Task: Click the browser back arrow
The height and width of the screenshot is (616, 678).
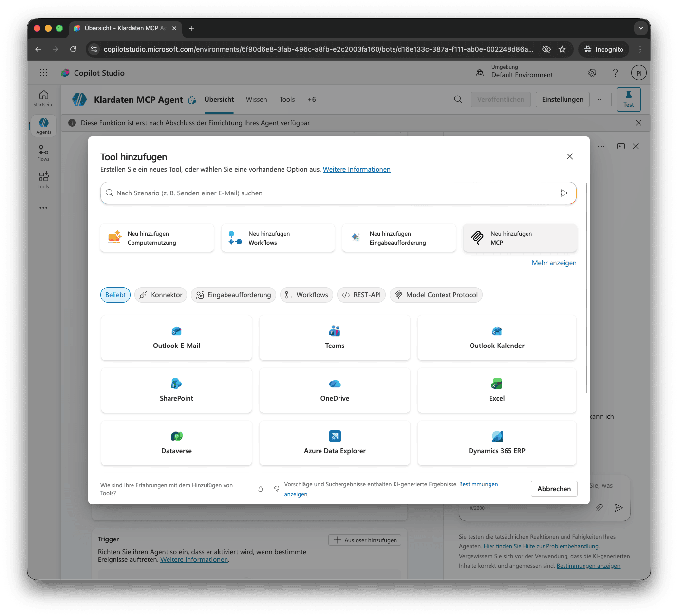Action: click(38, 49)
